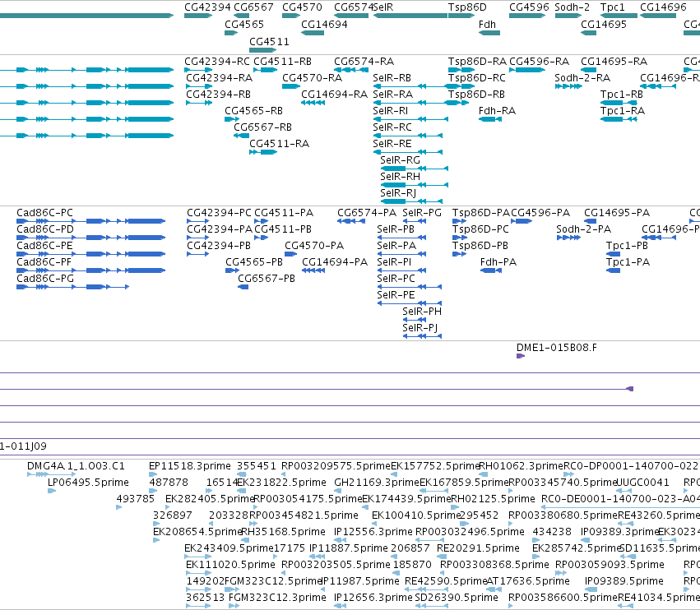The width and height of the screenshot is (700, 610).
Task: Select transcript Tsp86D-RA
Action: (x=477, y=62)
